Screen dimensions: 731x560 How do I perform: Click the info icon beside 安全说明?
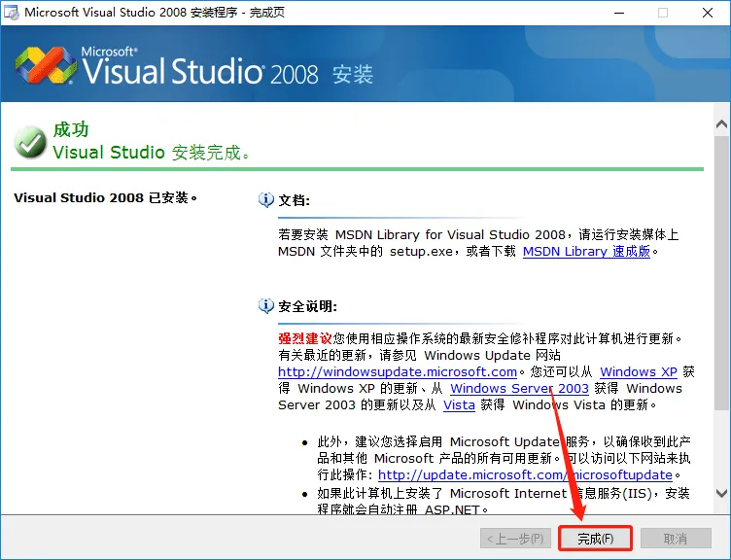point(265,306)
